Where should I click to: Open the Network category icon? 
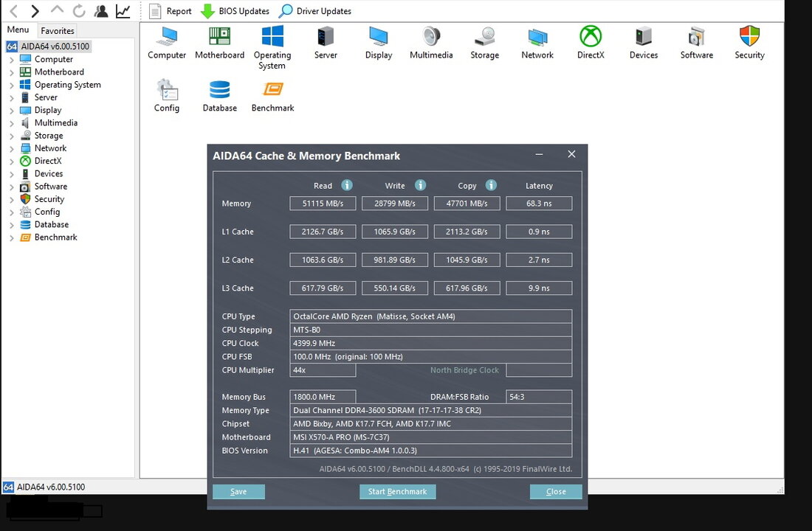[x=537, y=43]
